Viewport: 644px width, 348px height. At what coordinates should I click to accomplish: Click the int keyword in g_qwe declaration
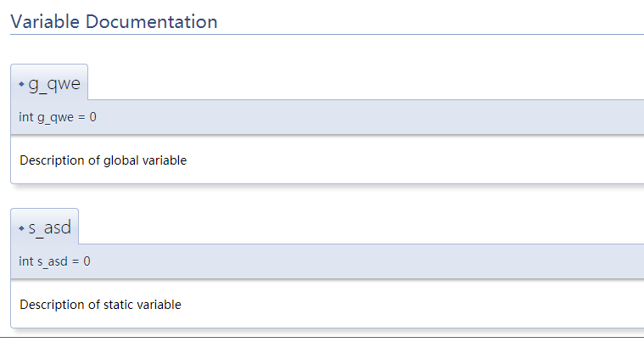coord(25,117)
